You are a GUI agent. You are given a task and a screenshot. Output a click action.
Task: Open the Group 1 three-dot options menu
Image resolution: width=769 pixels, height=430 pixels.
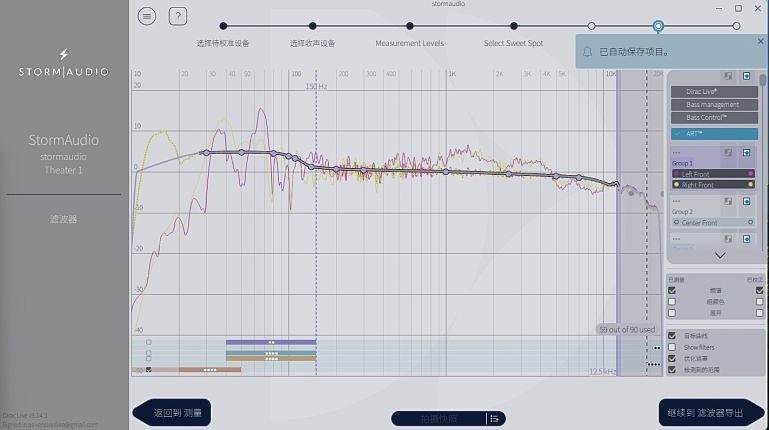pos(676,152)
